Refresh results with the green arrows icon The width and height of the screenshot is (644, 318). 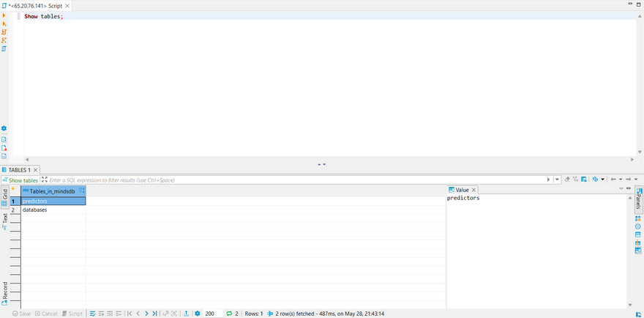click(x=229, y=314)
